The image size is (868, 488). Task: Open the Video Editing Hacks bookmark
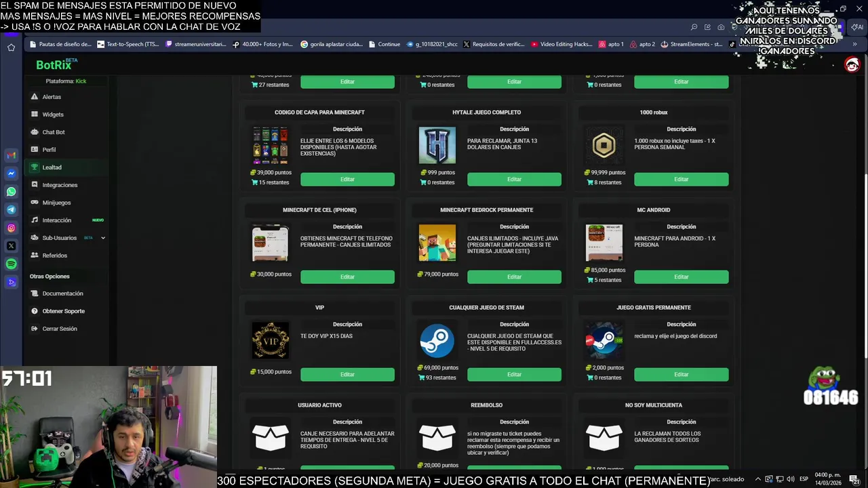pos(561,44)
